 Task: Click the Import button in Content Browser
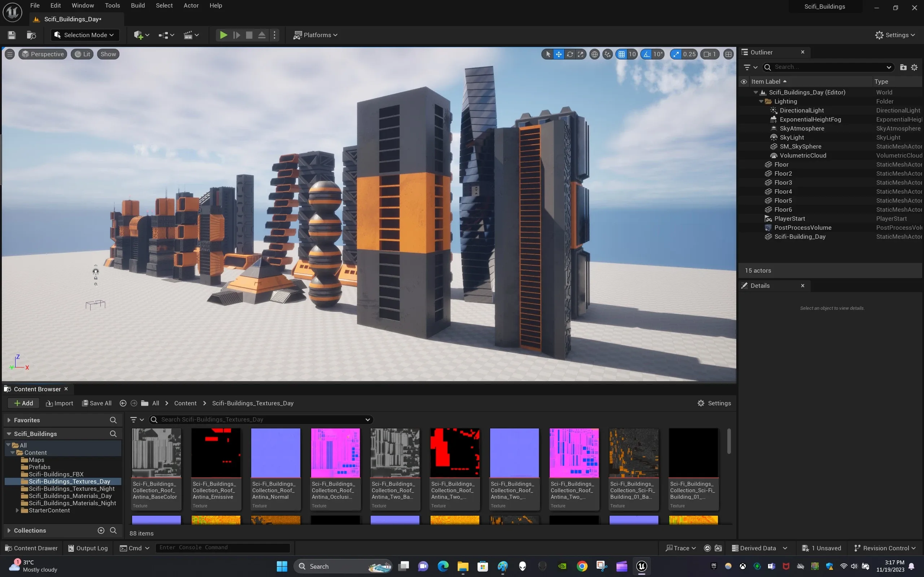point(59,403)
